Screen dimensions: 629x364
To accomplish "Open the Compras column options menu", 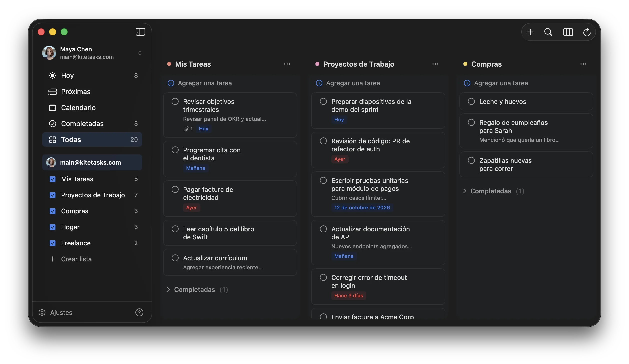I will point(583,64).
